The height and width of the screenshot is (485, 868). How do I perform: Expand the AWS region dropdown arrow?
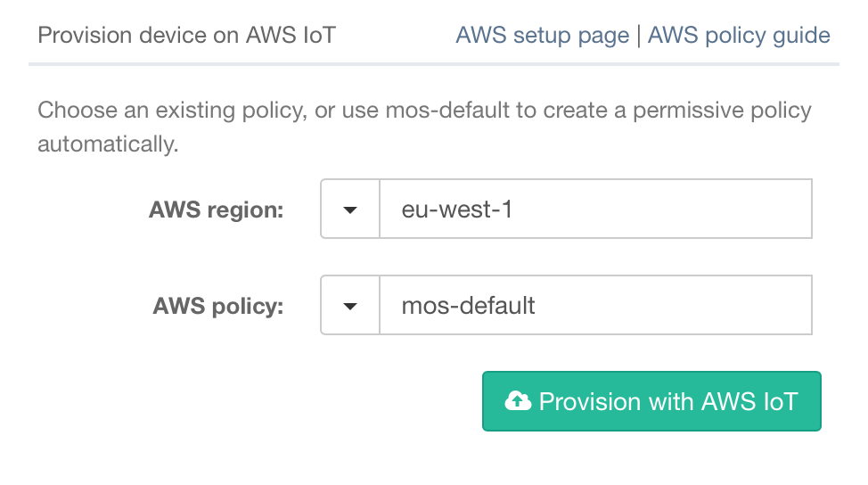(x=350, y=210)
